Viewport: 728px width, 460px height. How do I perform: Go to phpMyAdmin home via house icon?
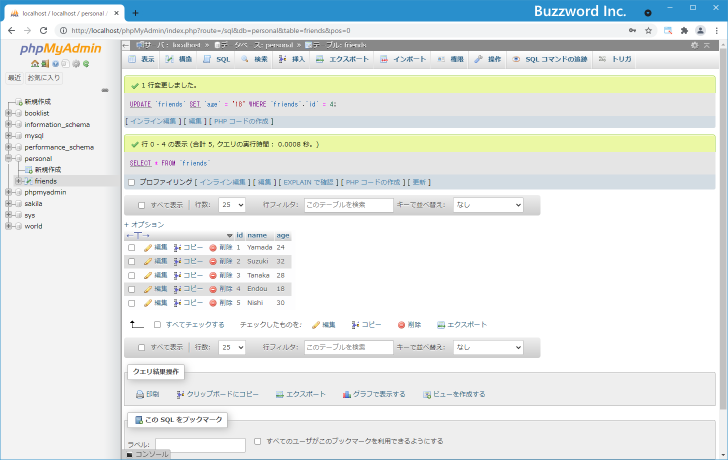click(x=35, y=64)
